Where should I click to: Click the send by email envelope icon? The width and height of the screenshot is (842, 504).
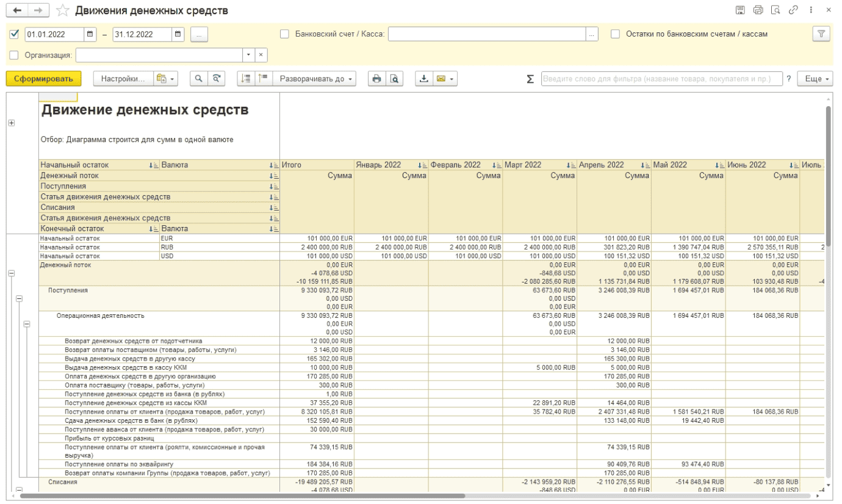pos(441,79)
